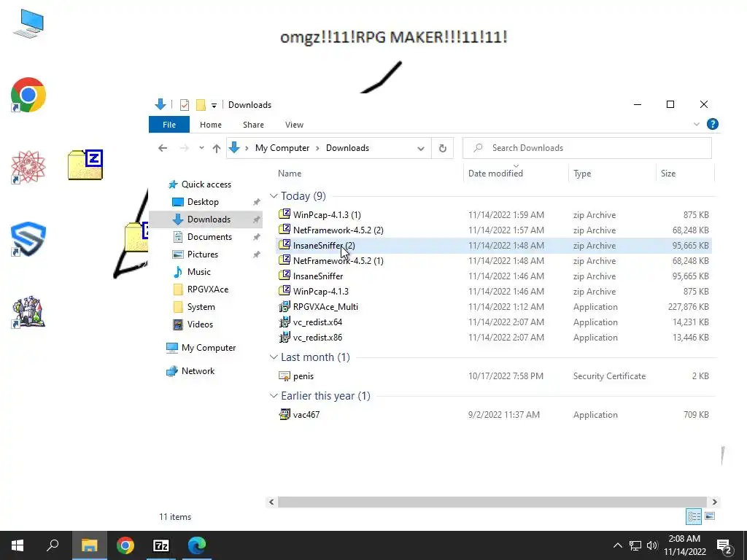Select My Computer in navigation pane

[208, 348]
